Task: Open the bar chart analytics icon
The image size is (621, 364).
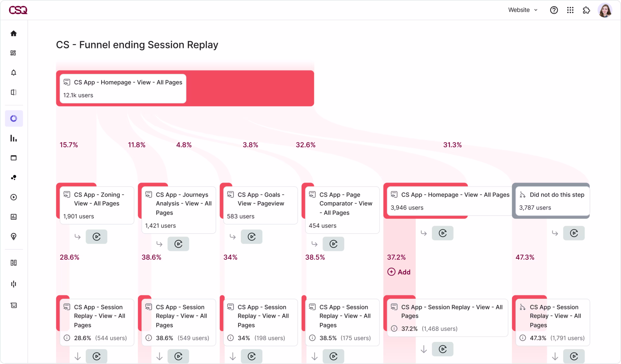Action: pos(14,138)
